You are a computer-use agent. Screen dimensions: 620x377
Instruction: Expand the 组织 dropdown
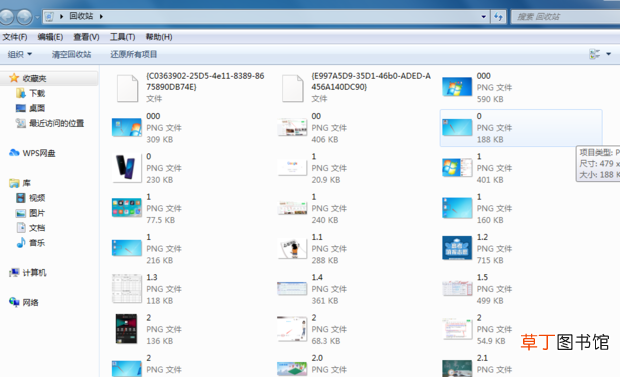[20, 54]
